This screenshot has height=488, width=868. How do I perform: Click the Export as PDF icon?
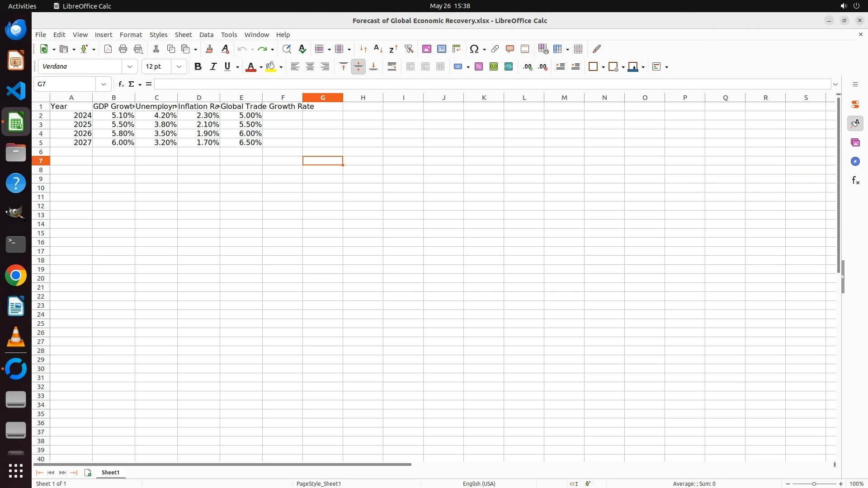(x=108, y=49)
